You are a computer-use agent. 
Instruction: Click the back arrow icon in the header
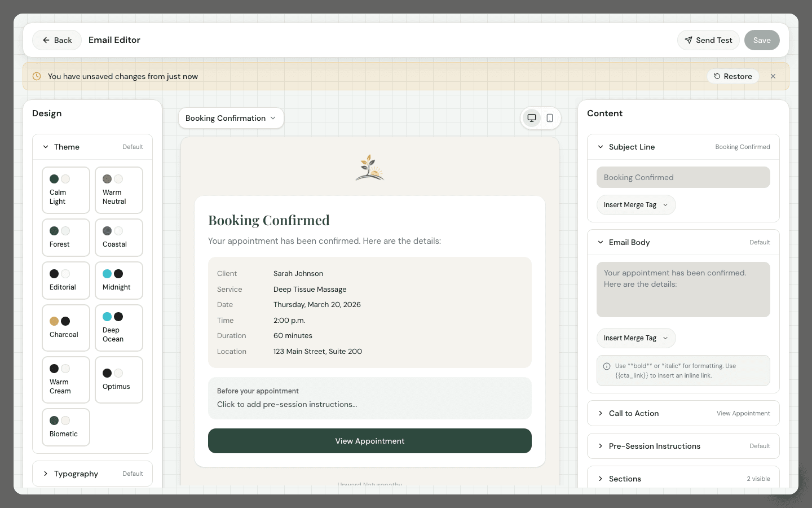click(46, 40)
